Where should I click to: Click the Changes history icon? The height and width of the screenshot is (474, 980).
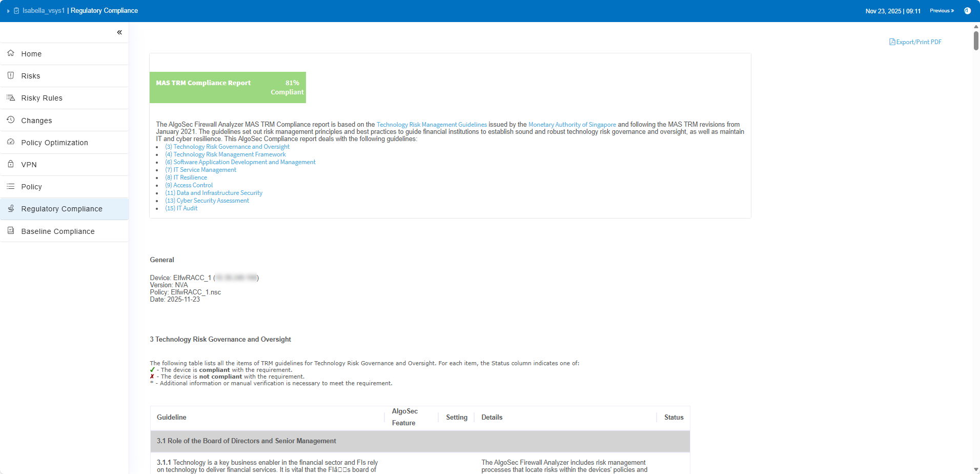pyautogui.click(x=11, y=120)
